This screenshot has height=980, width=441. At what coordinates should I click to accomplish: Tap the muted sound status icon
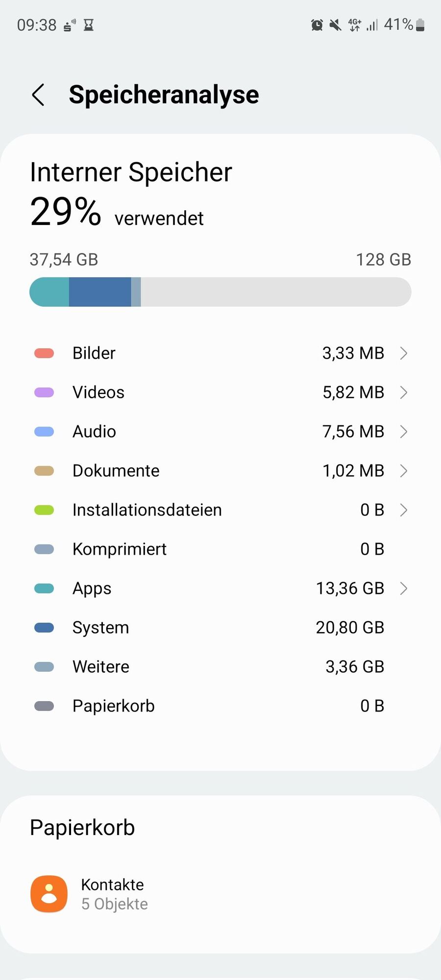pyautogui.click(x=335, y=25)
